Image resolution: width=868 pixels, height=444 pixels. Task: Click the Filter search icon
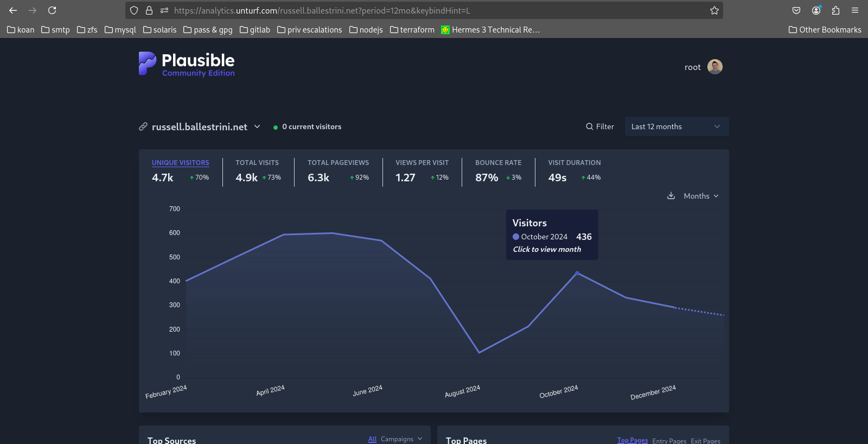point(590,126)
